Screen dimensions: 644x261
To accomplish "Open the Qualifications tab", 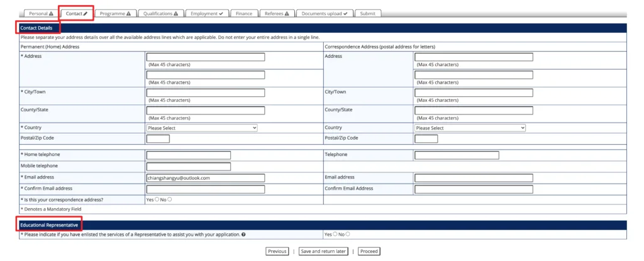I will [160, 13].
